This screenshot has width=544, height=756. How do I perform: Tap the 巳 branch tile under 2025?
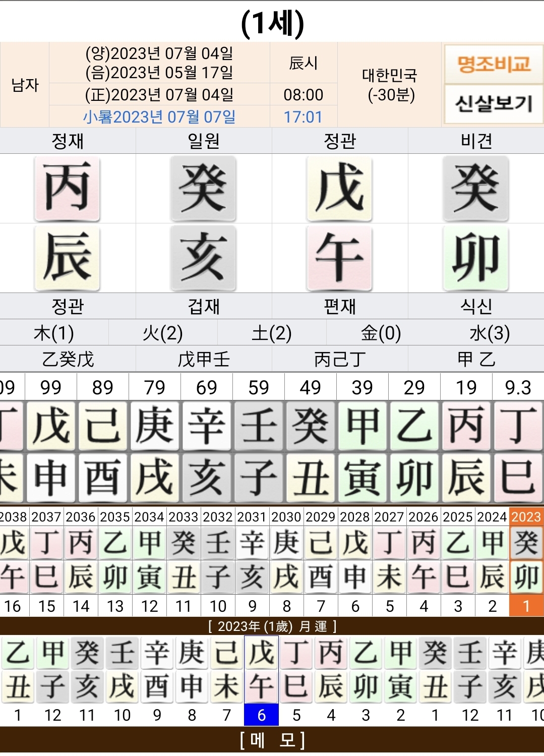tap(458, 576)
